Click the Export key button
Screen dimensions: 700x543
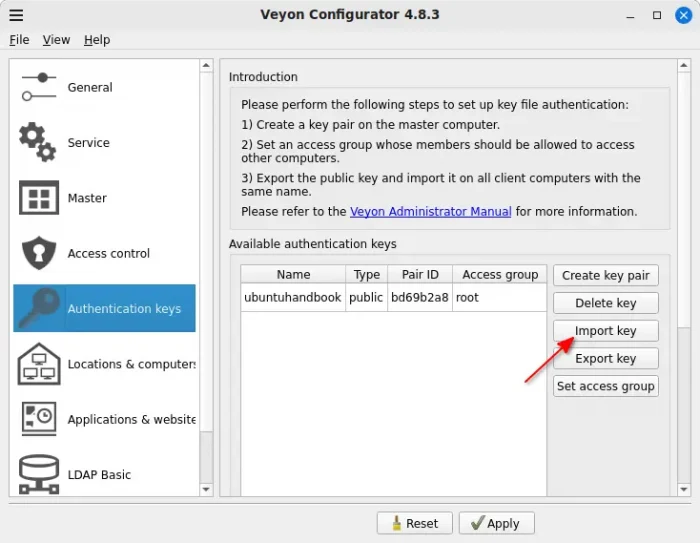coord(605,358)
